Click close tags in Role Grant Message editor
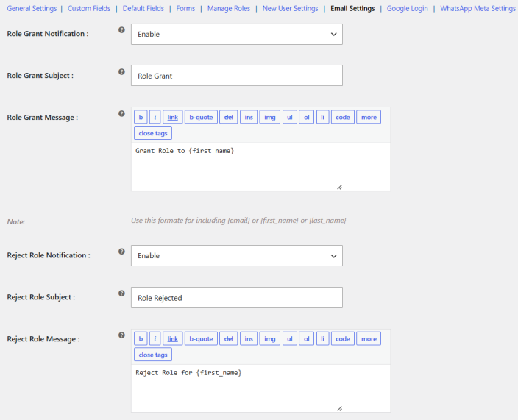This screenshot has height=420, width=518. (x=153, y=133)
